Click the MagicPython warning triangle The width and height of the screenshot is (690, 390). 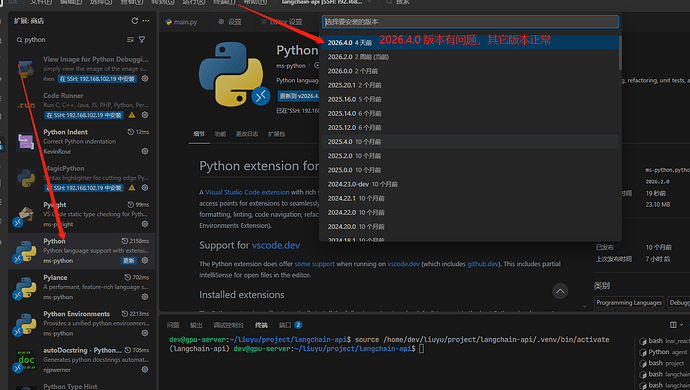click(x=132, y=188)
